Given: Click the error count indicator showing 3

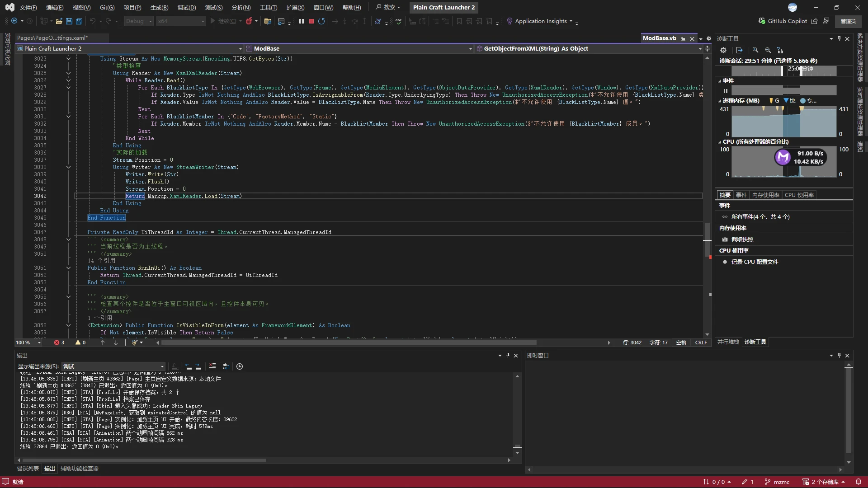Looking at the screenshot, I should (x=59, y=343).
